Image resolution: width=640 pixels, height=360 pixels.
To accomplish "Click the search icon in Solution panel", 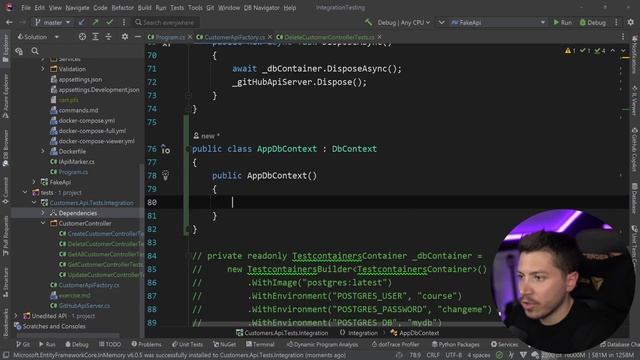I will pyautogui.click(x=35, y=51).
